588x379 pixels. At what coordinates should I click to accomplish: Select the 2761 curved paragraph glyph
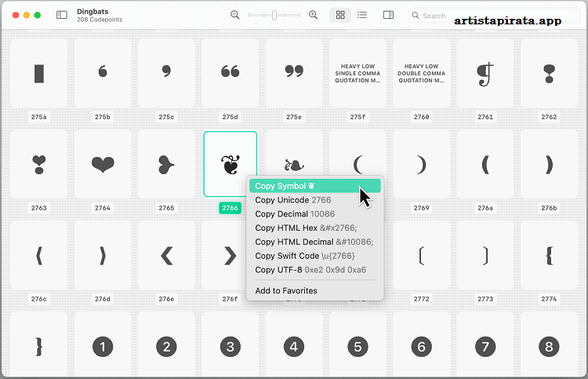click(485, 74)
